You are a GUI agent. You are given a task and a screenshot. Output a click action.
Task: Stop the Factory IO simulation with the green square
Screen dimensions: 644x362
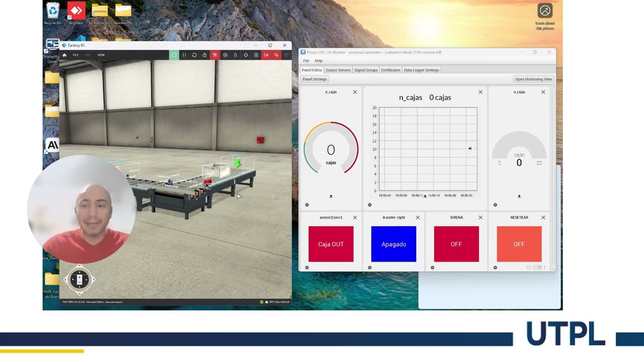coord(174,55)
